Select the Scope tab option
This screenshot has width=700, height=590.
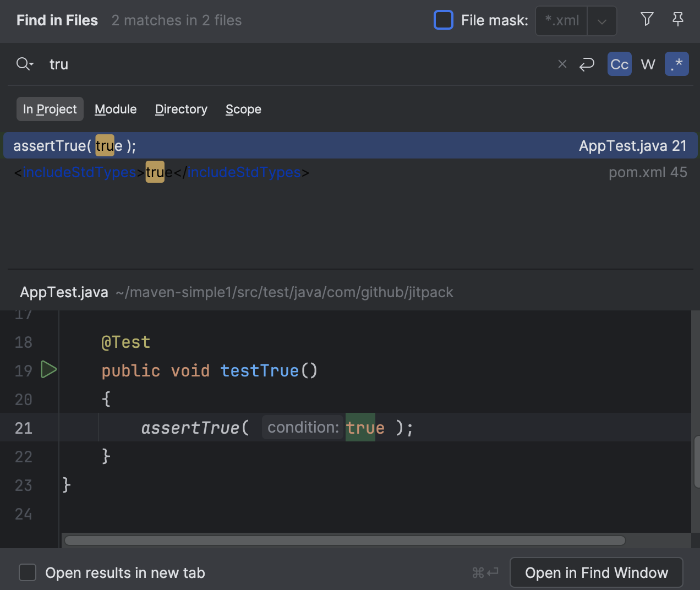[243, 109]
